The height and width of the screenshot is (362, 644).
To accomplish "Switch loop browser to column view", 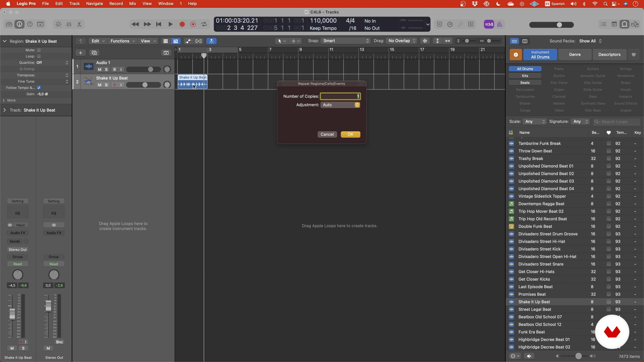I will 525,41.
